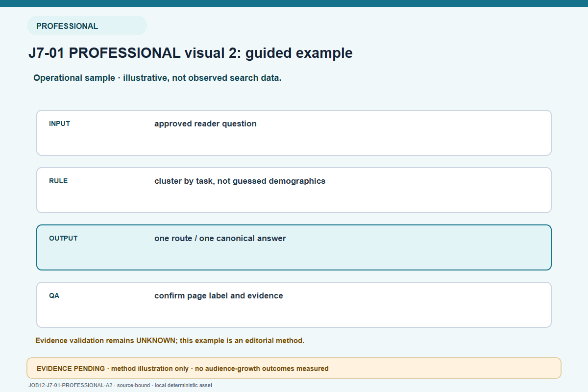Click the QA label
The height and width of the screenshot is (392, 588).
54,295
